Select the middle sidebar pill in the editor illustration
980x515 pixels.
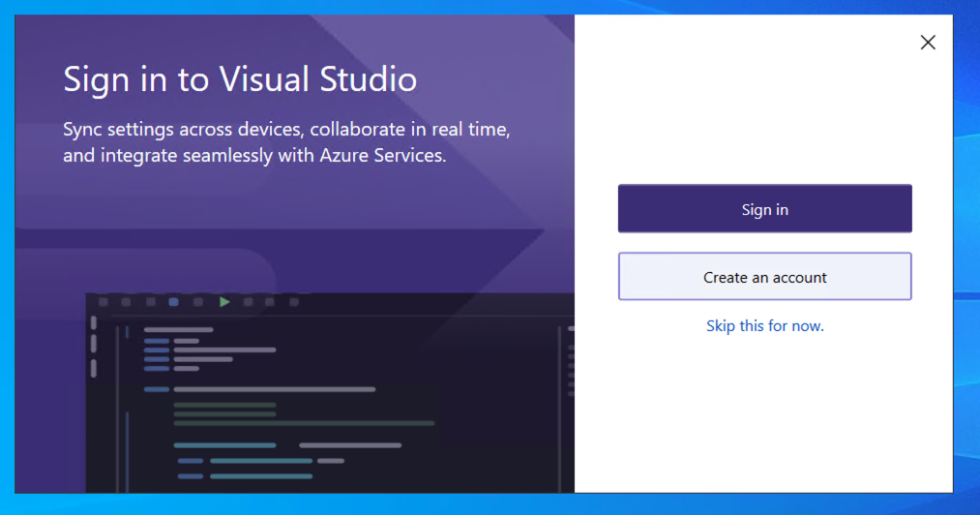coord(94,344)
